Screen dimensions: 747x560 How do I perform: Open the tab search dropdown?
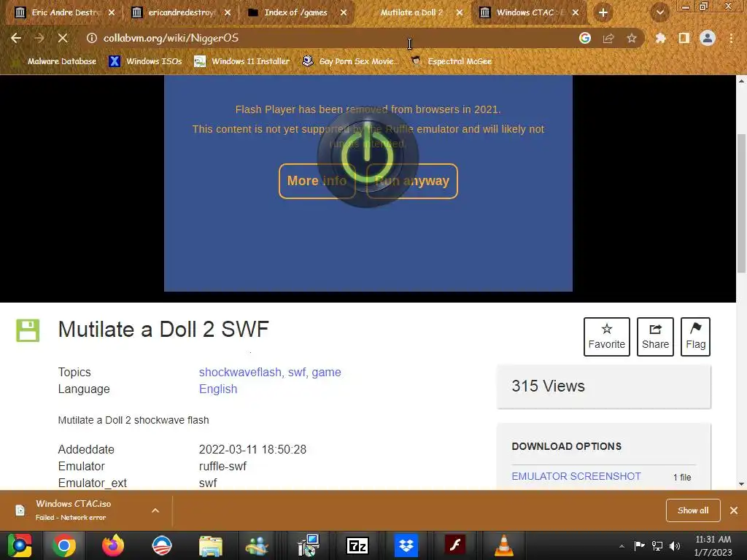660,13
